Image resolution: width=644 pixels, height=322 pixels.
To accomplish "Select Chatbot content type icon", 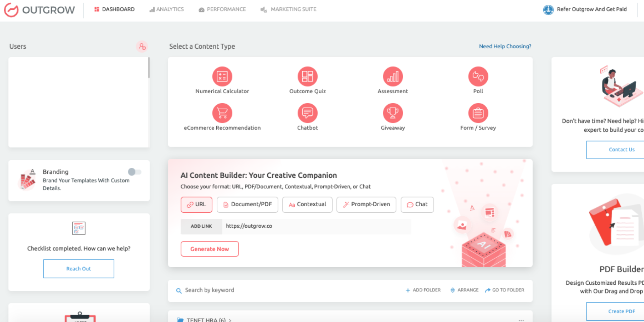I will 308,113.
